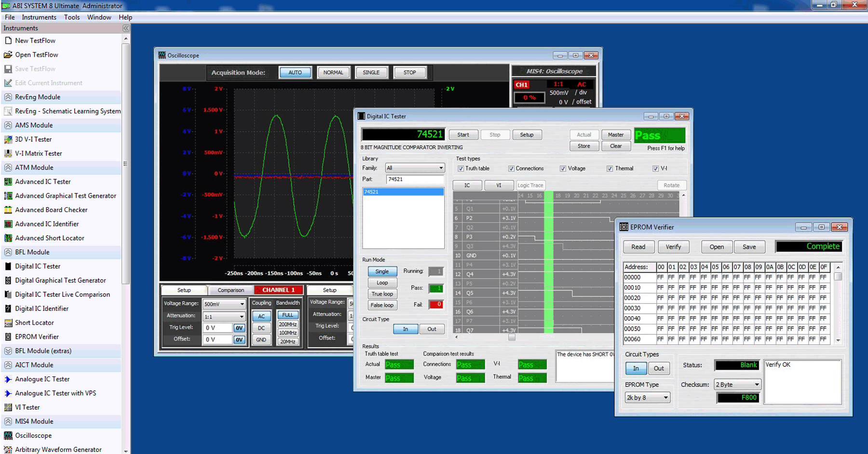
Task: Open Analogue IC Tester with VPS icon
Action: pos(8,393)
